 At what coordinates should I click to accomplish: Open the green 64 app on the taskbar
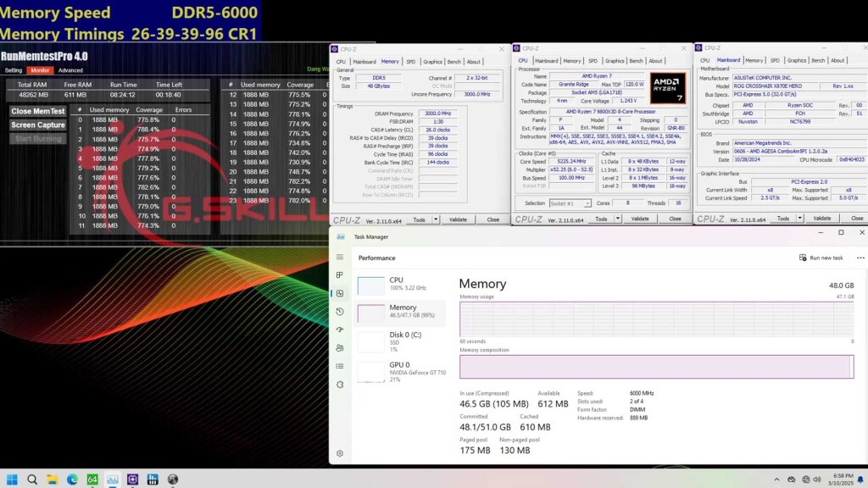(x=92, y=480)
